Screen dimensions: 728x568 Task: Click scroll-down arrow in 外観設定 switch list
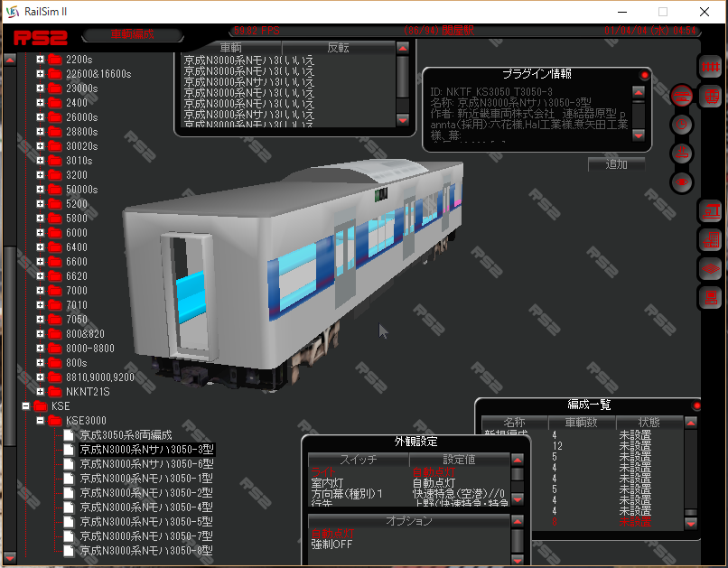tap(518, 499)
